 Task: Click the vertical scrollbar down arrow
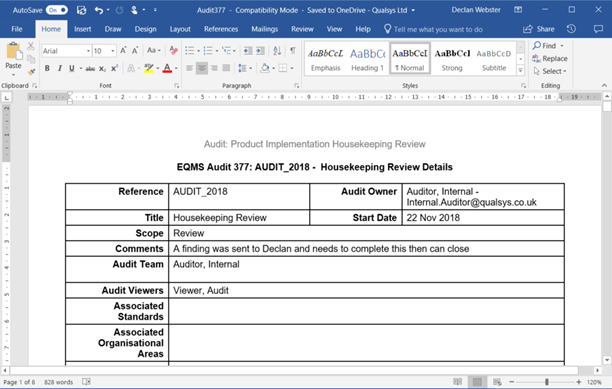point(607,360)
